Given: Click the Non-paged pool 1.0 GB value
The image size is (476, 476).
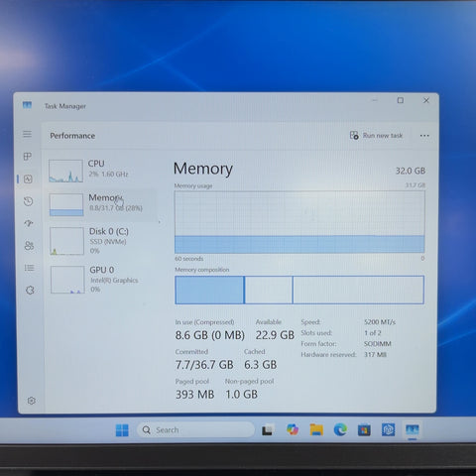Looking at the screenshot, I should (241, 395).
